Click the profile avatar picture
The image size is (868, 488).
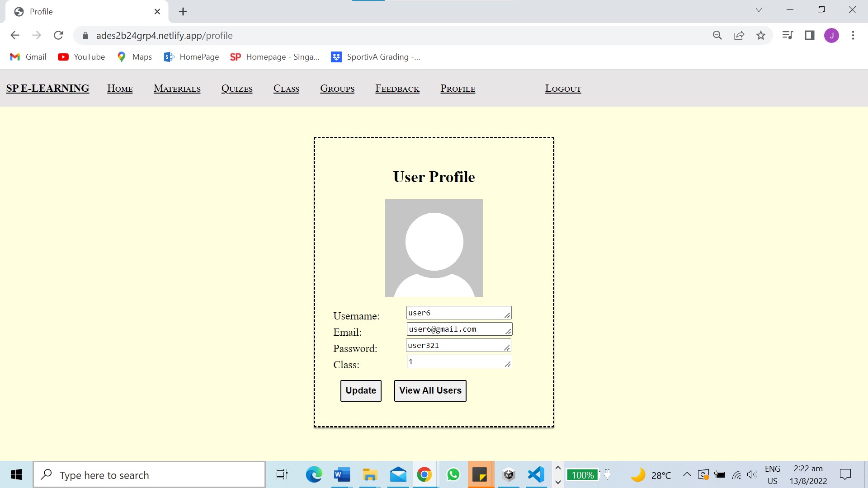point(434,248)
